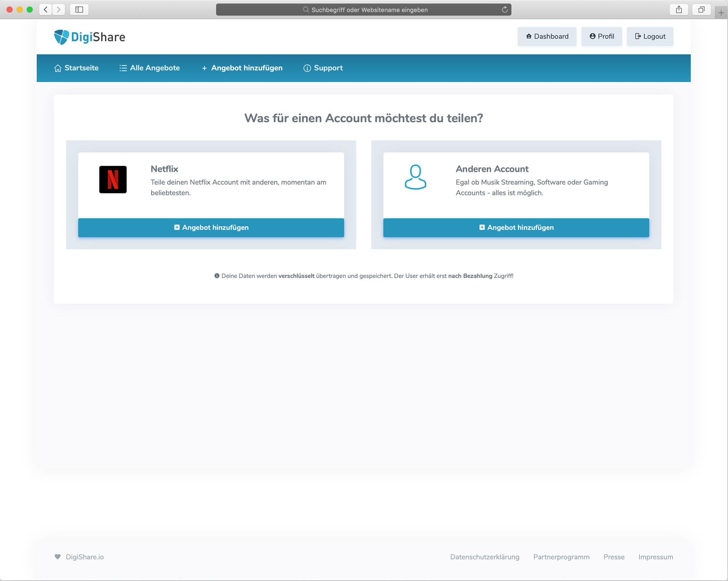Click the 'Egal ob Musik Streaming' description
728x581 pixels.
[x=532, y=187]
